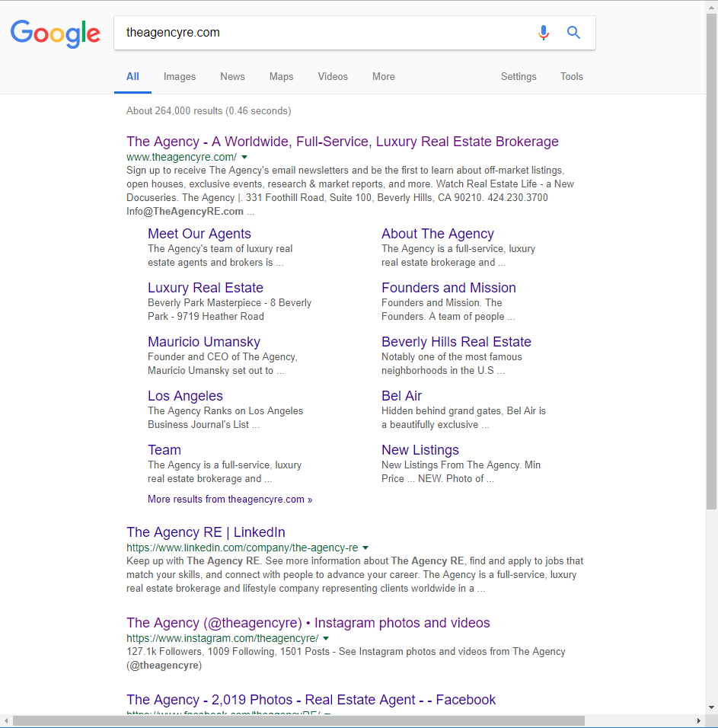Open the Beverly Hills Real Estate sitelink
This screenshot has height=728, width=718.
(456, 342)
